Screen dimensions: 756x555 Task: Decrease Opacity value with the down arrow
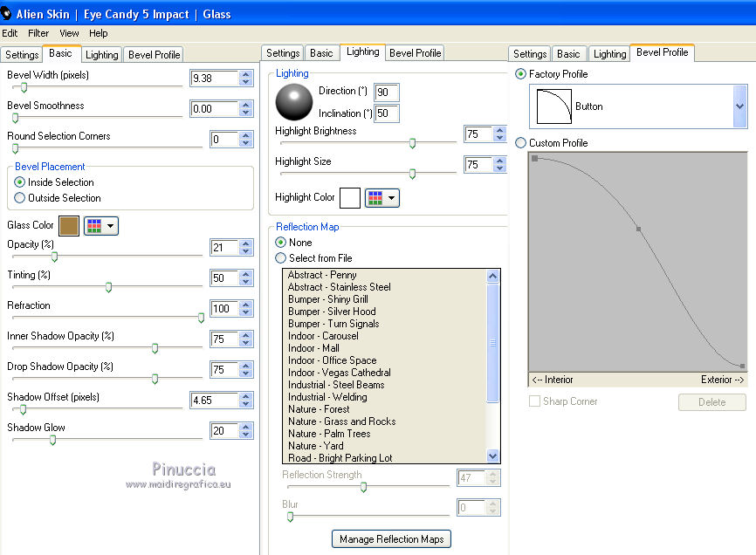tap(246, 252)
